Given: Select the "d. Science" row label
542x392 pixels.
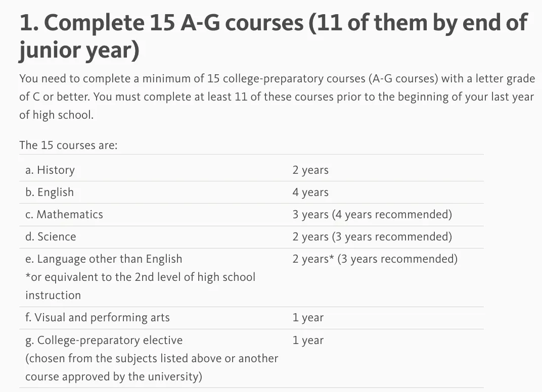Looking at the screenshot, I should (51, 237).
